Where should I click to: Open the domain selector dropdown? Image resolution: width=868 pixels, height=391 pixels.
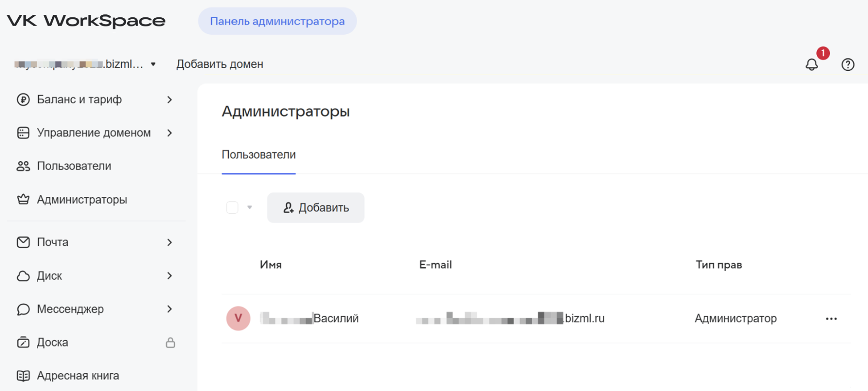(x=153, y=64)
